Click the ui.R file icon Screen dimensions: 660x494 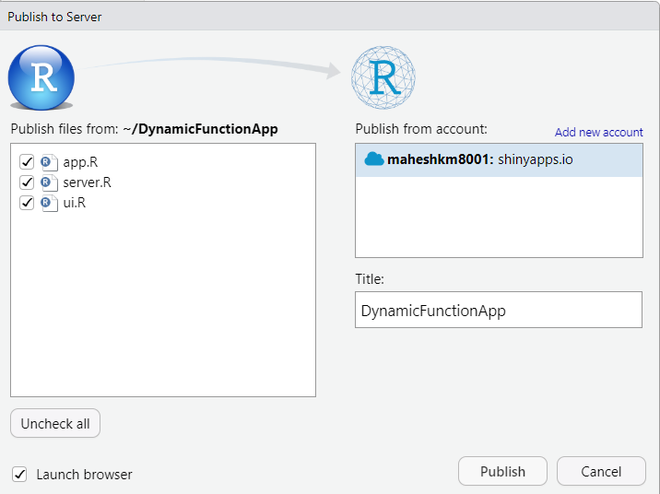click(49, 203)
